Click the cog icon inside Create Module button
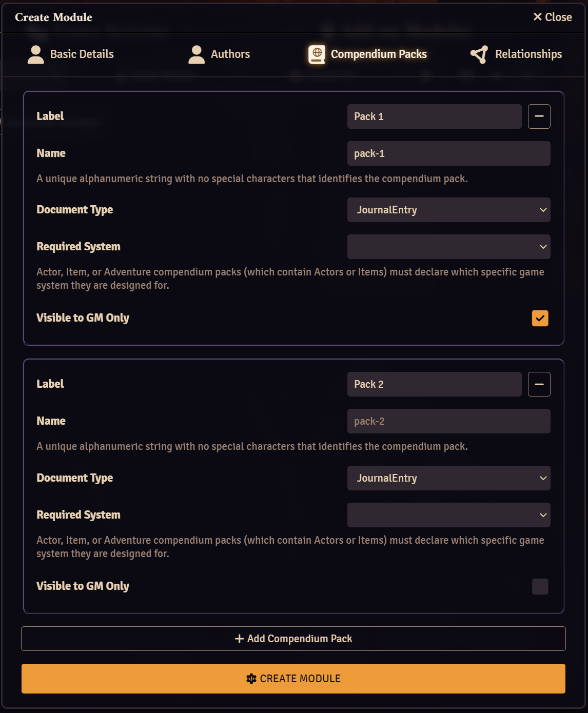This screenshot has width=588, height=713. pos(251,678)
